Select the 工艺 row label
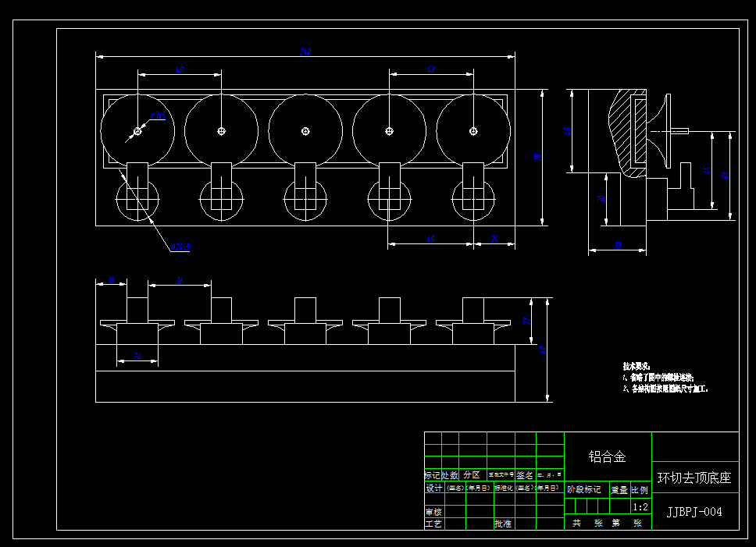 click(433, 524)
